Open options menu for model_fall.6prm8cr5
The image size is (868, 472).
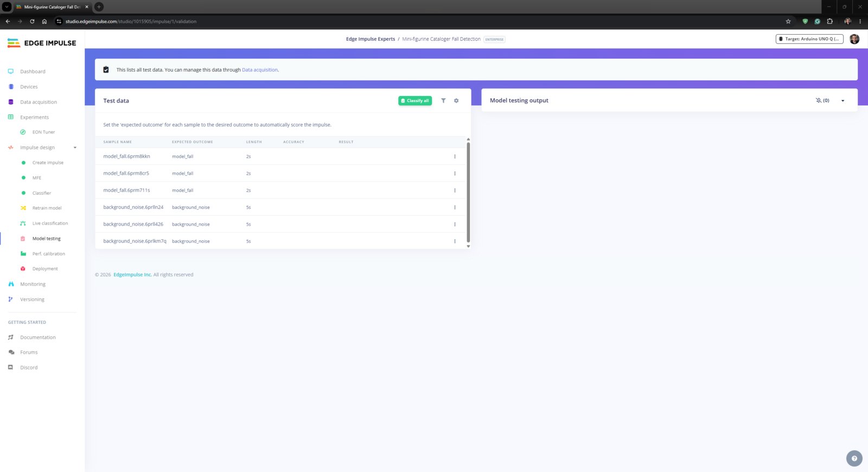(x=455, y=174)
